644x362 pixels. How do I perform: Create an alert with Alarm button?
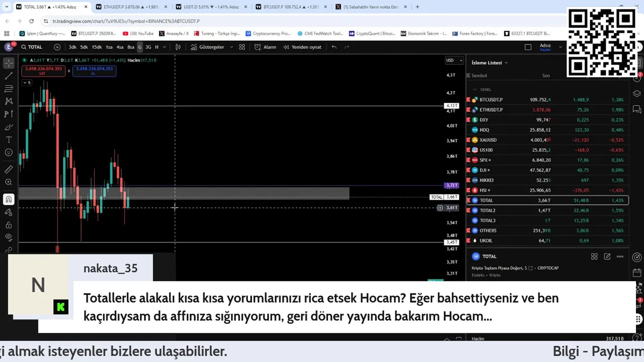265,47
